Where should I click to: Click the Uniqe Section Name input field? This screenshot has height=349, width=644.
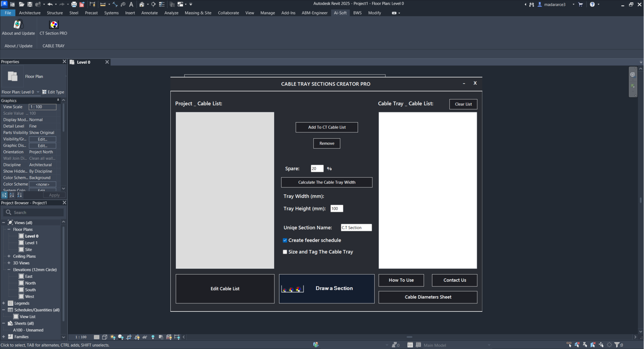[x=356, y=228]
